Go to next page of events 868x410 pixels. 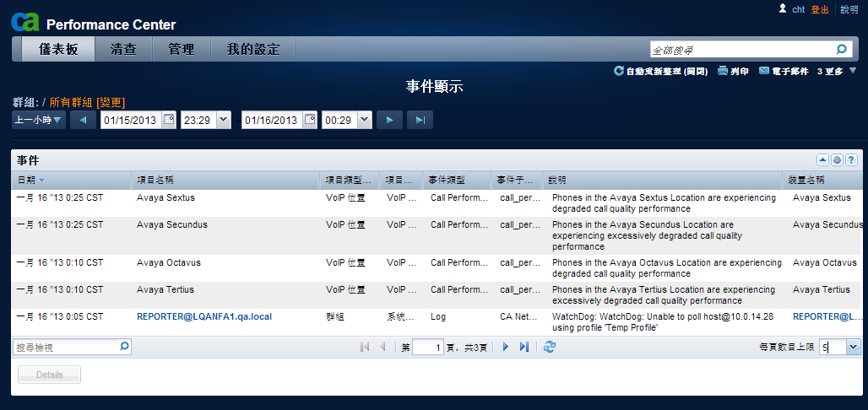(506, 347)
